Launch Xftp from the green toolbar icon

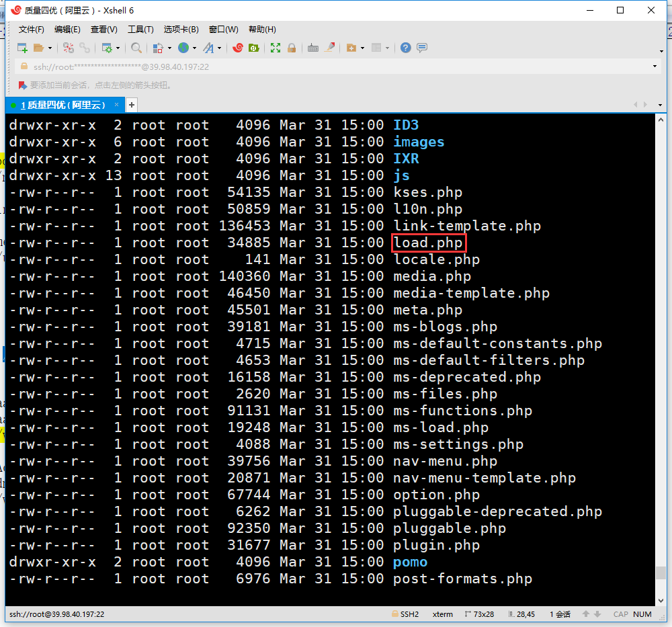click(254, 48)
